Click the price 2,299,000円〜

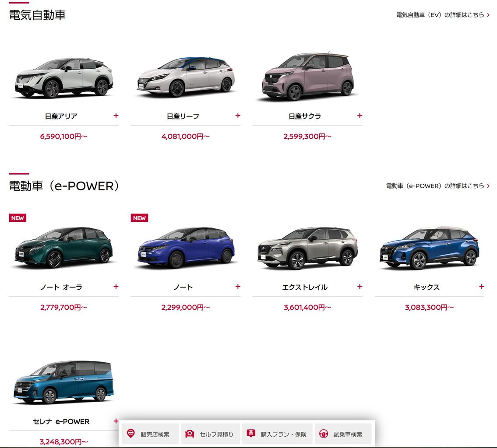(186, 308)
